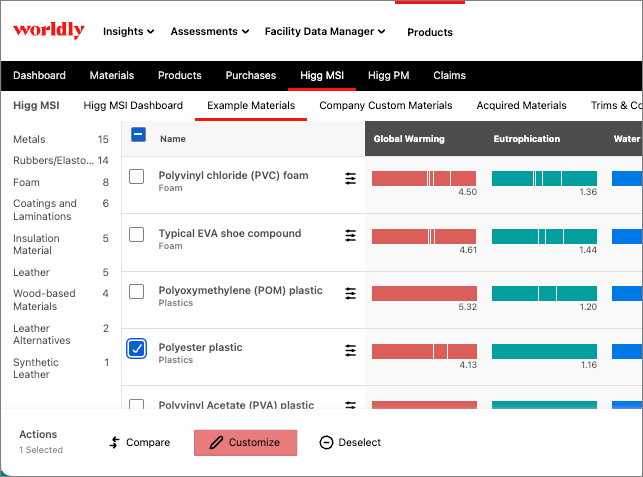Click the Compare action button

click(139, 442)
